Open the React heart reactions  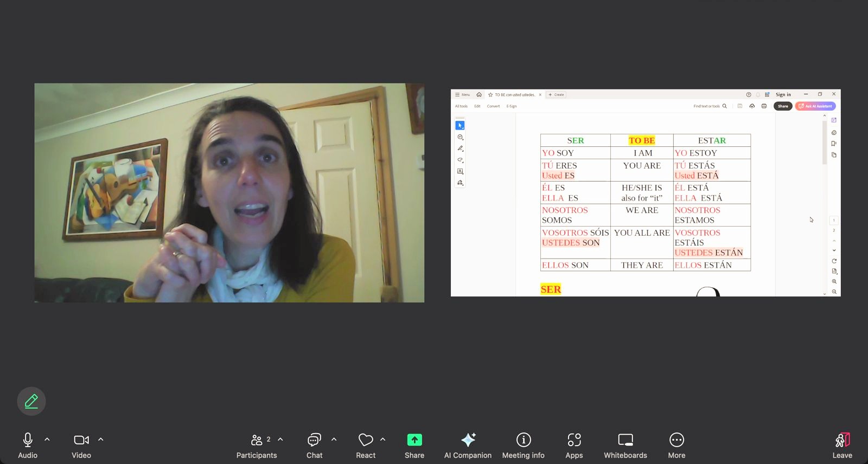click(366, 446)
